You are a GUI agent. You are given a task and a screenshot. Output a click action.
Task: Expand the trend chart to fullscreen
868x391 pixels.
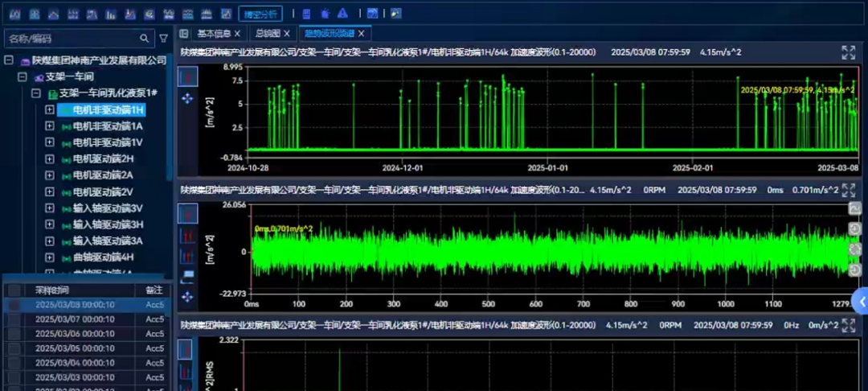(x=848, y=52)
